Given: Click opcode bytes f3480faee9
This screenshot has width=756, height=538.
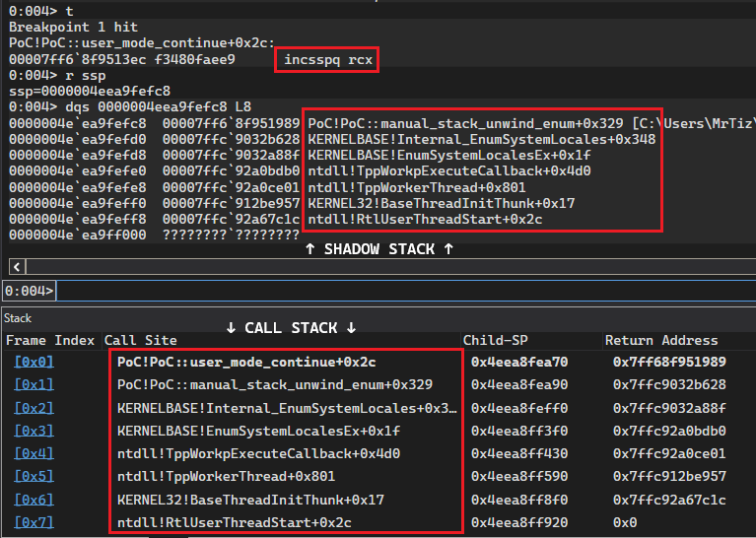Looking at the screenshot, I should pyautogui.click(x=195, y=59).
